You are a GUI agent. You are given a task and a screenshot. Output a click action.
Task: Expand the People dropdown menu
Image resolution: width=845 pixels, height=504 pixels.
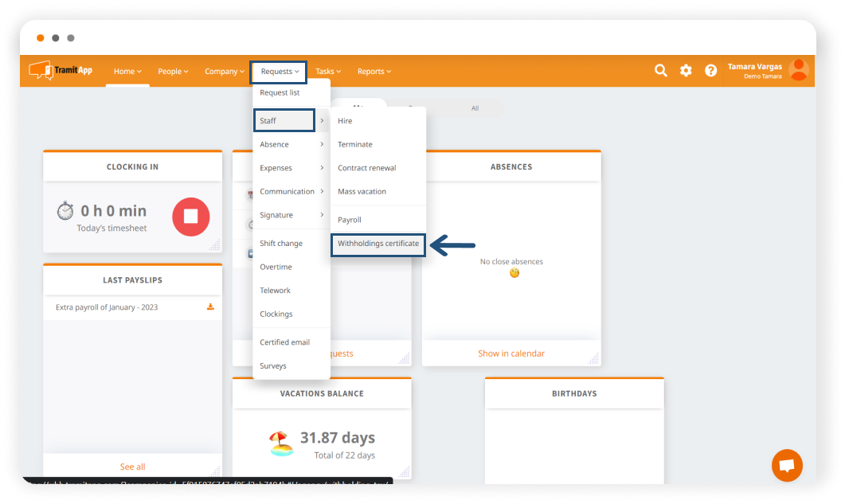173,72
